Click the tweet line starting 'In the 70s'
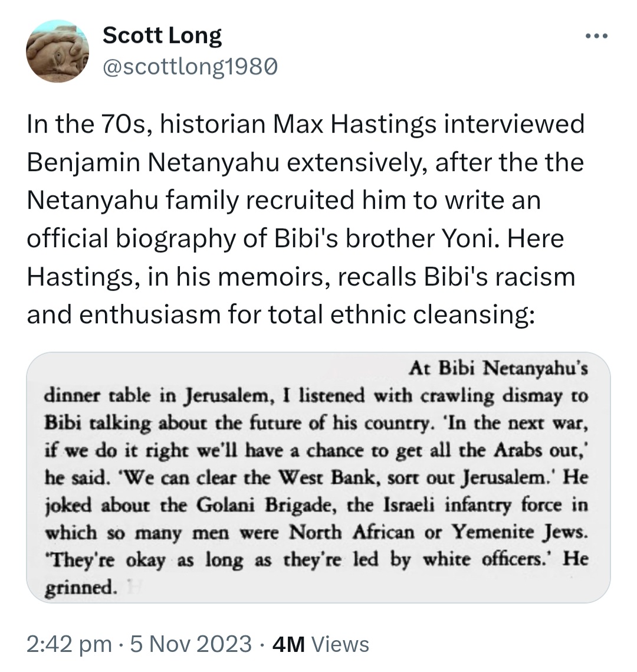637x672 pixels. [x=306, y=124]
